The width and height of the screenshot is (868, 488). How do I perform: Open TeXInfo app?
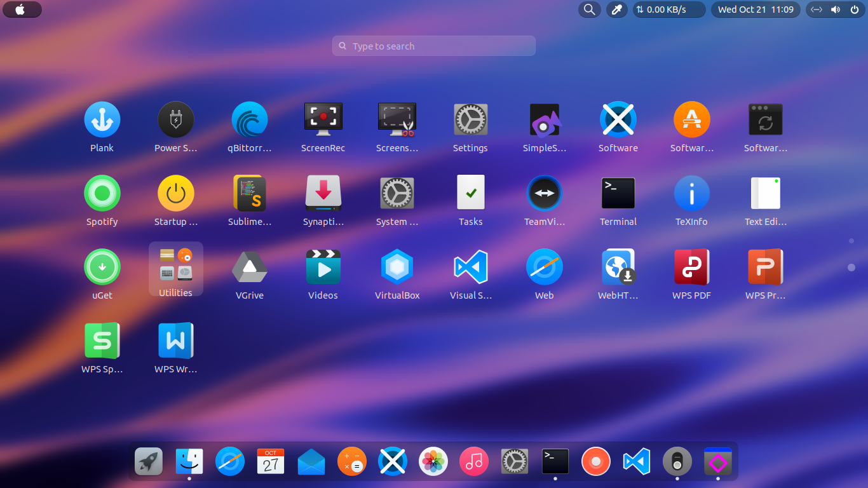pos(691,193)
